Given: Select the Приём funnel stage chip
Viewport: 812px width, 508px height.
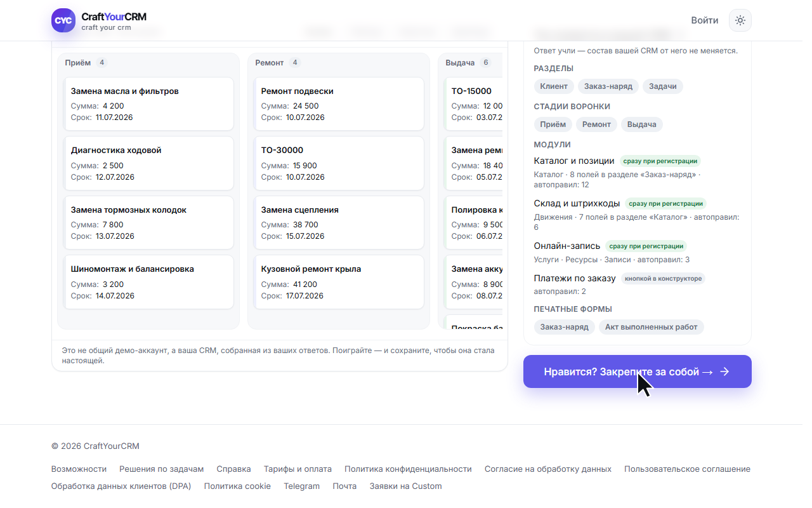Looking at the screenshot, I should 553,124.
